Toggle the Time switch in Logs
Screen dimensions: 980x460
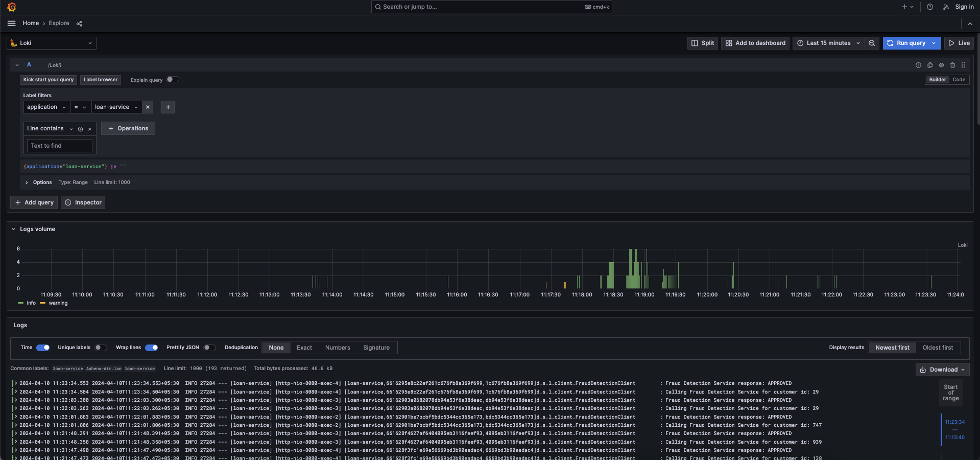pyautogui.click(x=43, y=348)
